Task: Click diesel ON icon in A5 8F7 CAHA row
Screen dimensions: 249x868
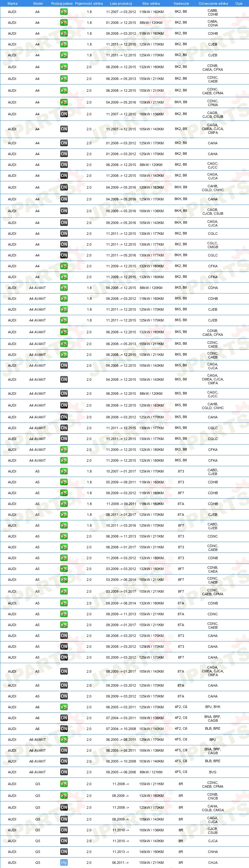Action: tap(64, 657)
